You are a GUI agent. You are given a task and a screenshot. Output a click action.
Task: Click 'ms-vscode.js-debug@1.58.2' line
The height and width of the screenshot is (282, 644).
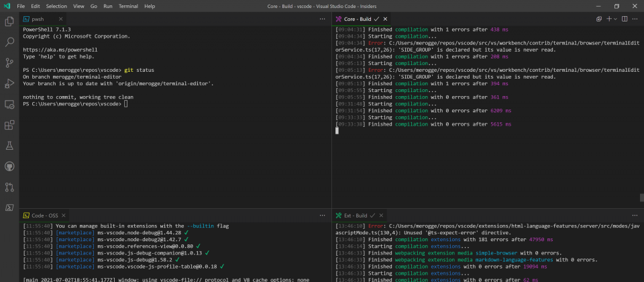[101, 260]
